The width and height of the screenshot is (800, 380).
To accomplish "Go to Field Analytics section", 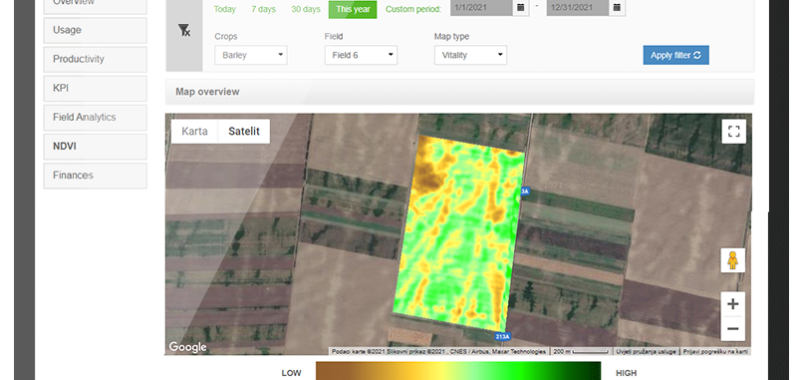I will pyautogui.click(x=95, y=117).
